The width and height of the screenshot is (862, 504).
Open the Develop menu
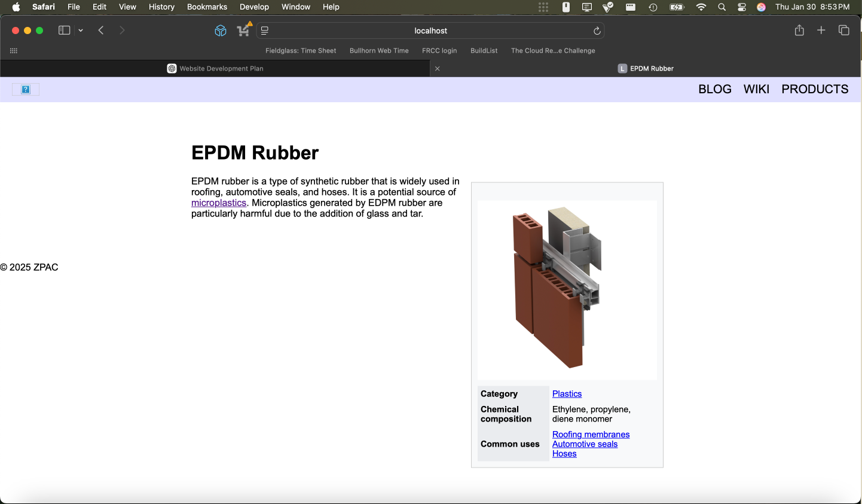254,7
